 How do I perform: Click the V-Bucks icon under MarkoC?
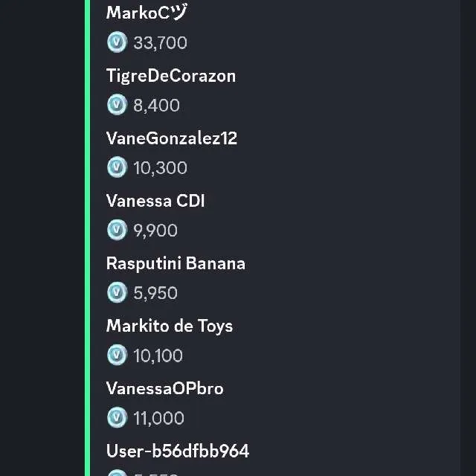click(117, 42)
